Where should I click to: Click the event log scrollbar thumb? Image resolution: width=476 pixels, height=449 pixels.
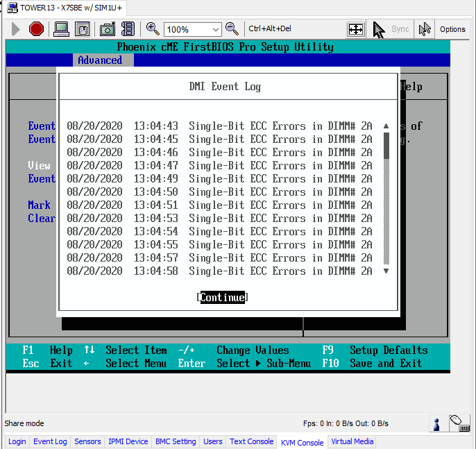click(x=386, y=146)
